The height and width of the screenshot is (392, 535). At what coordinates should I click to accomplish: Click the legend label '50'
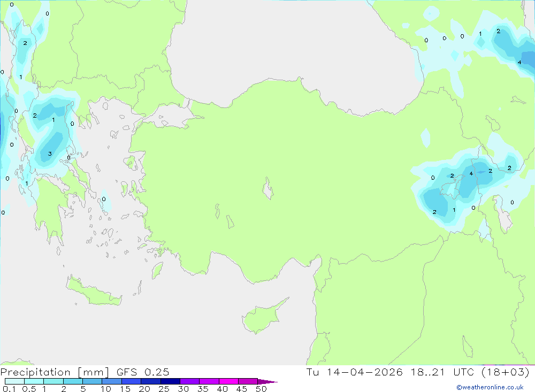[262, 389]
